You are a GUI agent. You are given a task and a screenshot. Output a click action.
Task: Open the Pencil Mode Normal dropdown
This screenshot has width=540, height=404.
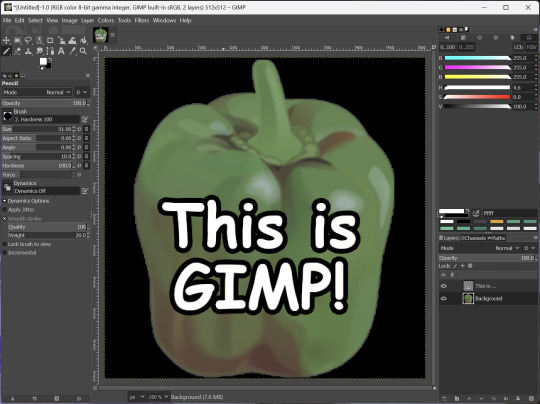(37, 92)
